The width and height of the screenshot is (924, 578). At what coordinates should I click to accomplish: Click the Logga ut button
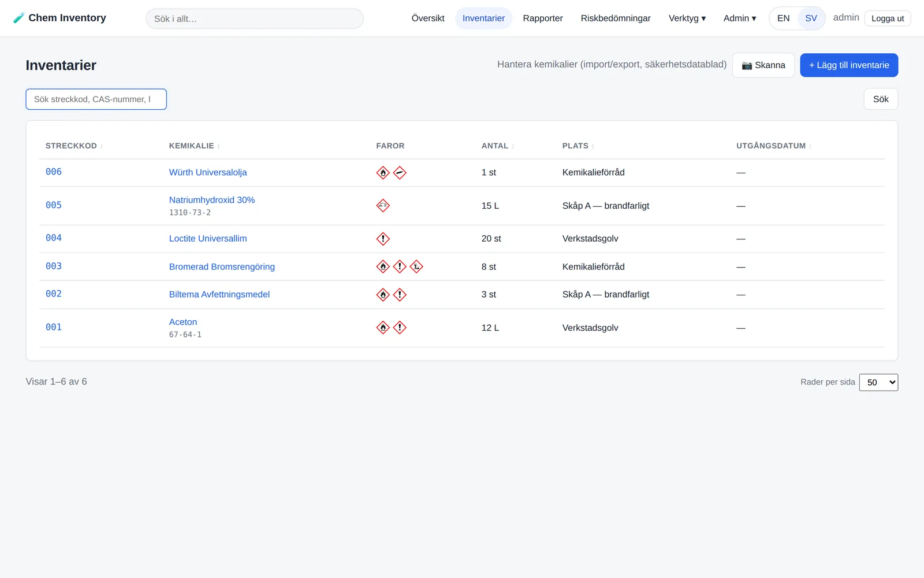[x=888, y=18]
